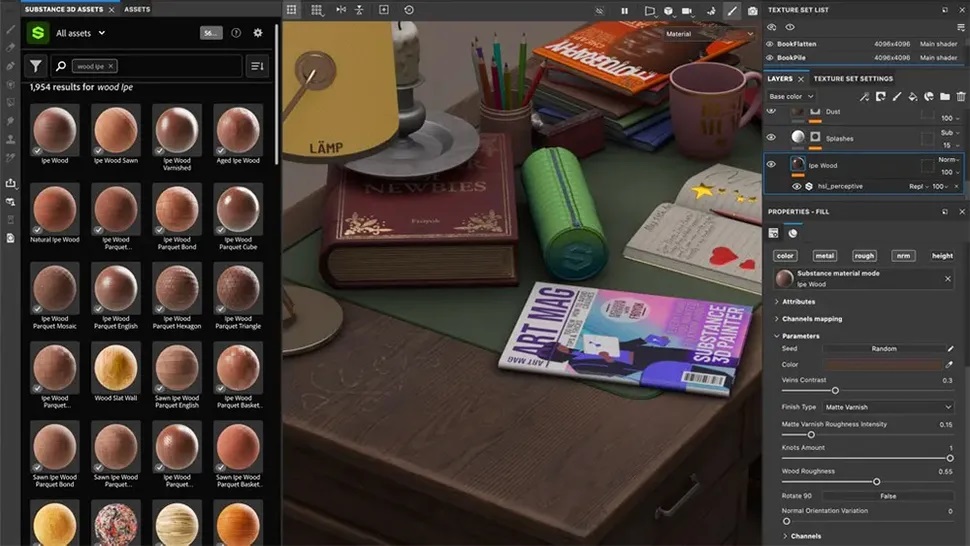Hide the Splashes layer
The width and height of the screenshot is (970, 546).
pyautogui.click(x=771, y=137)
